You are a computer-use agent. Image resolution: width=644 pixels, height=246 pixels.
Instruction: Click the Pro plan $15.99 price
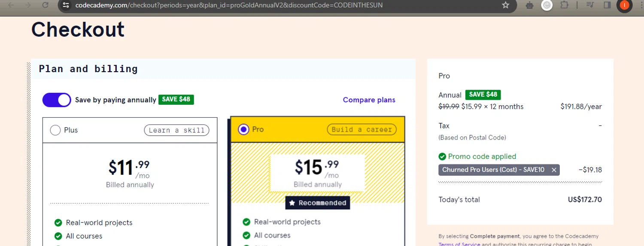[x=317, y=167]
